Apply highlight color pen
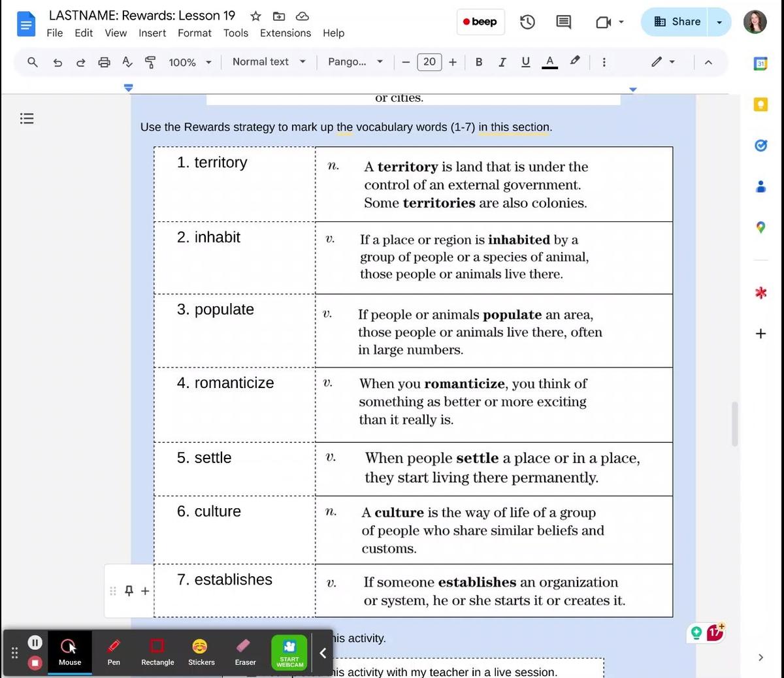 [574, 61]
